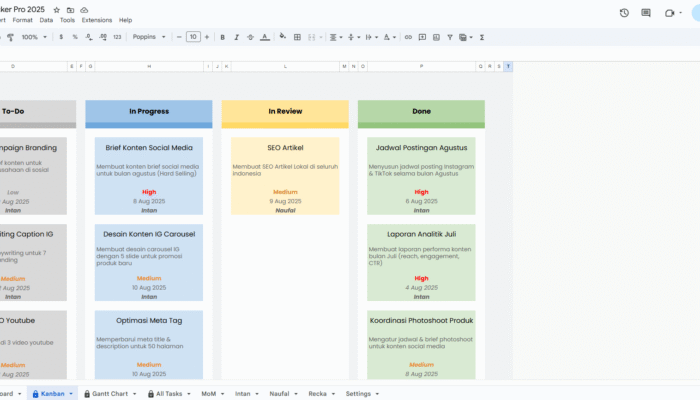Switch to MoM sheet tab
The image size is (700, 400).
208,394
